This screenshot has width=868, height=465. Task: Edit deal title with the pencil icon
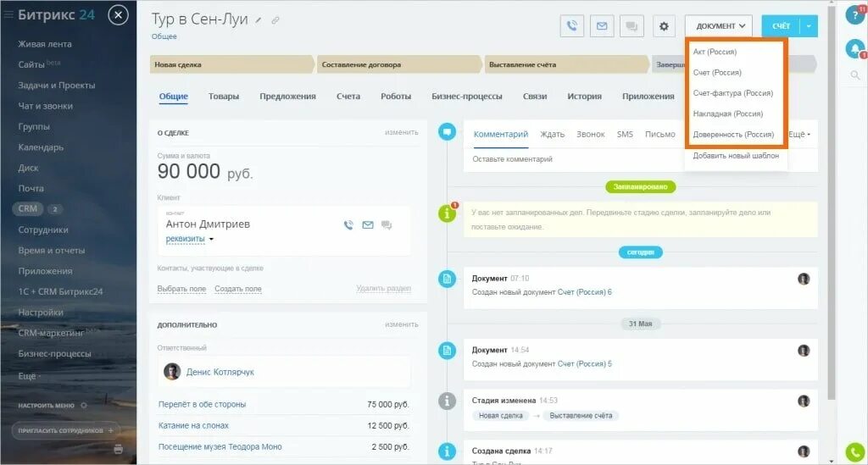pyautogui.click(x=258, y=20)
